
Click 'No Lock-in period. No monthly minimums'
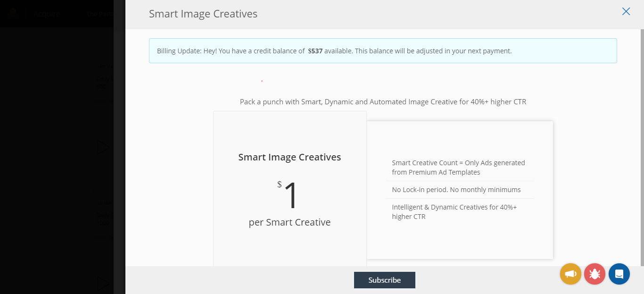[x=456, y=190]
